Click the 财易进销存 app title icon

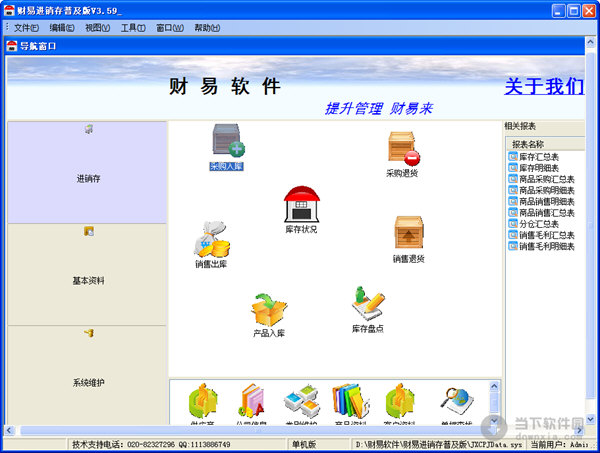click(9, 10)
